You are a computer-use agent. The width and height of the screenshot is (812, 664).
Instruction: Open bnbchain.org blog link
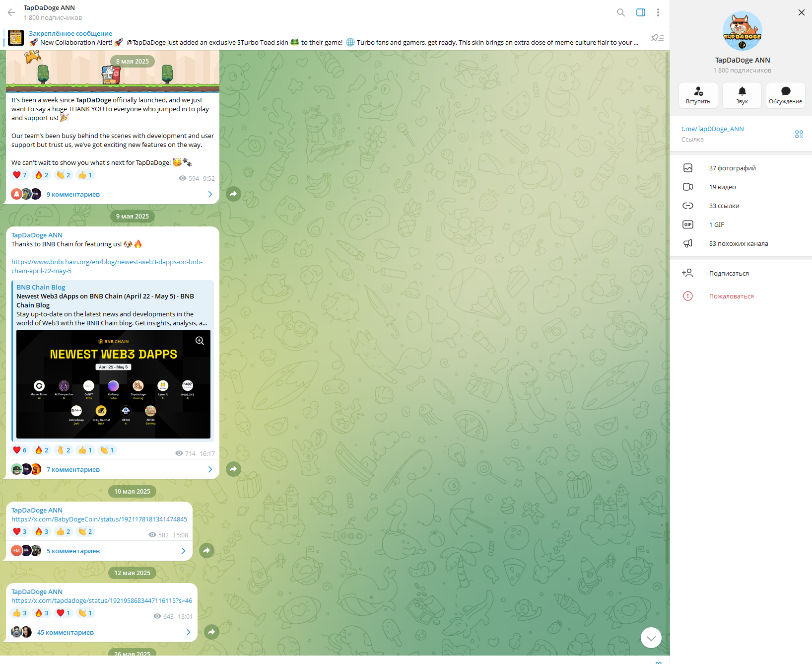107,267
